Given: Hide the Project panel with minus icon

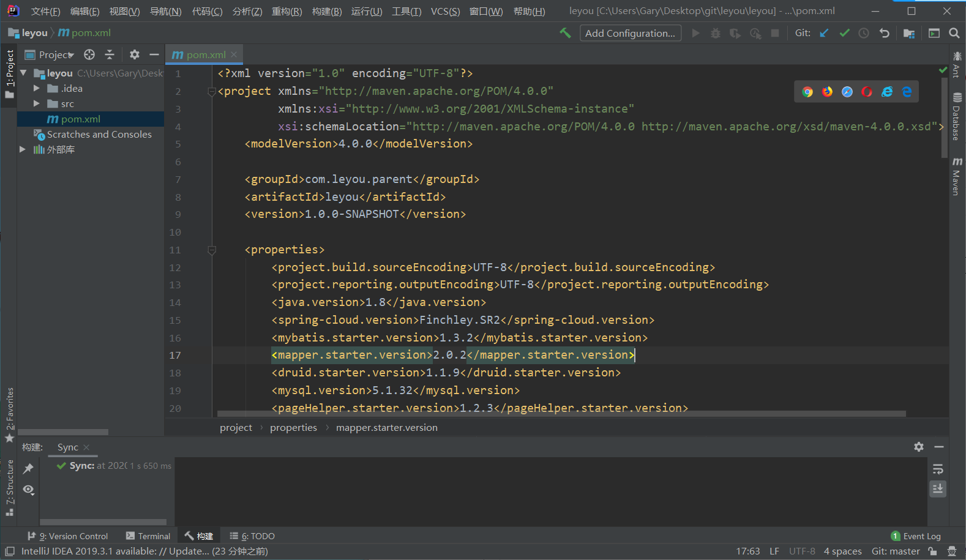Looking at the screenshot, I should click(154, 54).
